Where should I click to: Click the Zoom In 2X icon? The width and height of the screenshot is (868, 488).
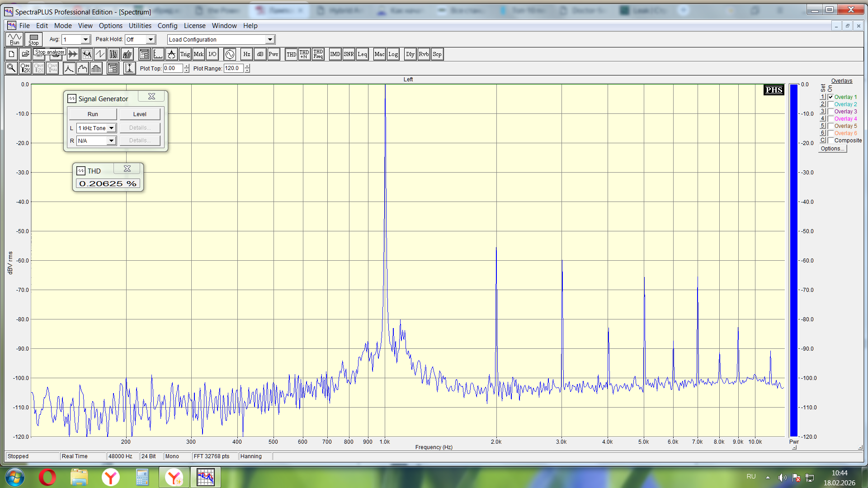point(25,68)
